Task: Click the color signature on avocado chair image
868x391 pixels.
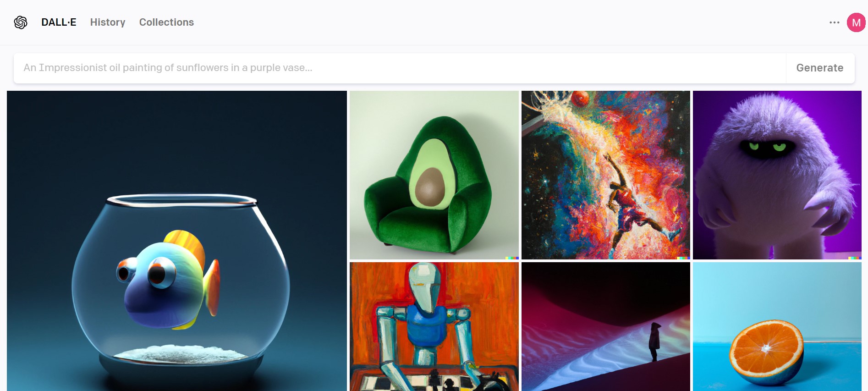Action: [512, 258]
